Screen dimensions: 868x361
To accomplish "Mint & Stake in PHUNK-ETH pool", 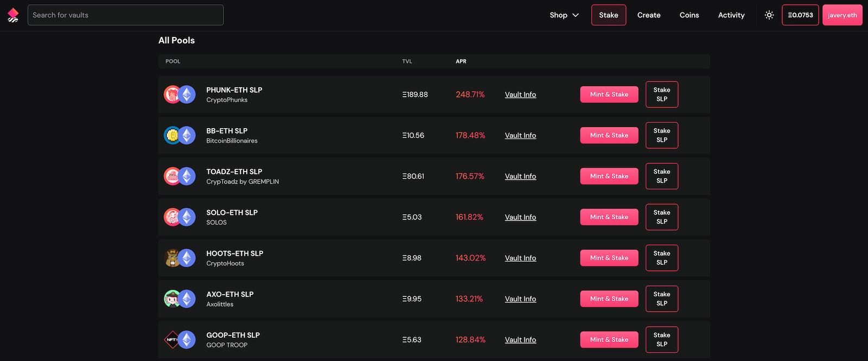I will pos(609,94).
